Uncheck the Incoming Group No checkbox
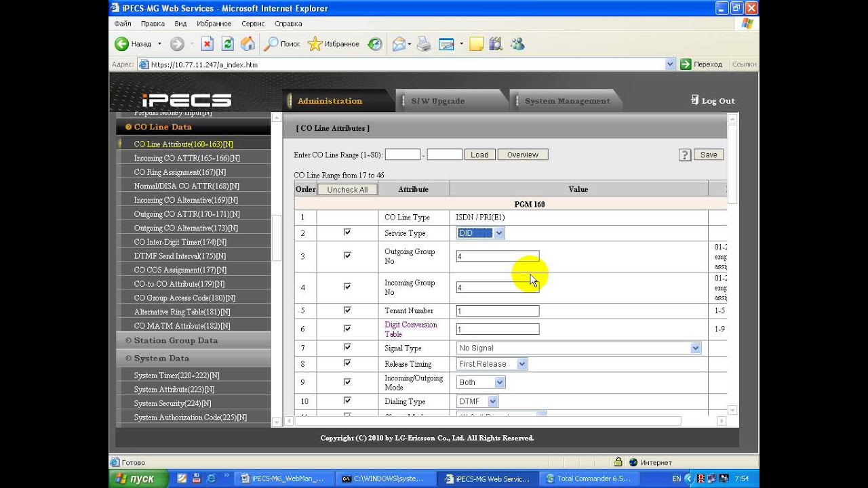 pos(347,286)
